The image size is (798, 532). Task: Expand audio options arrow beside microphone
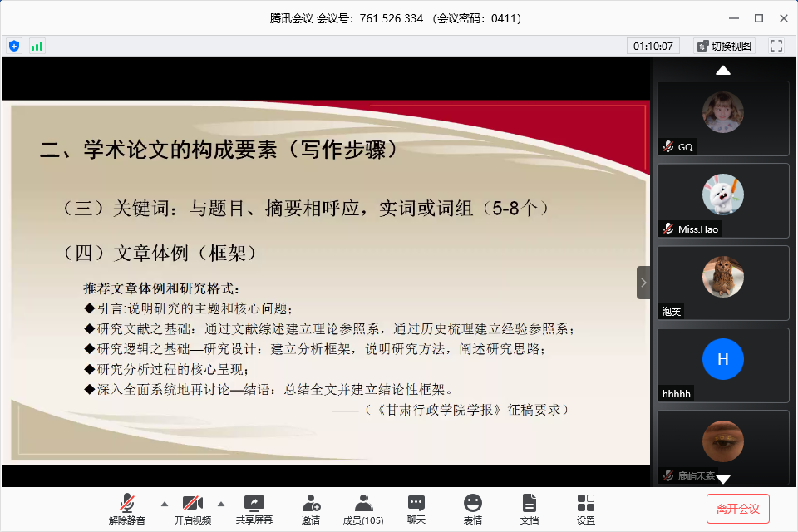(164, 504)
